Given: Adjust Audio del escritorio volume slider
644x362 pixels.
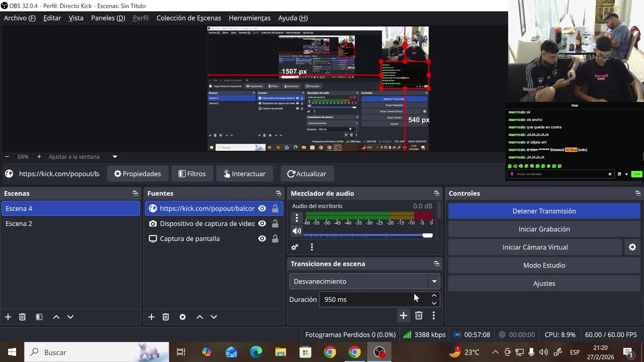Looking at the screenshot, I should coord(368,235).
